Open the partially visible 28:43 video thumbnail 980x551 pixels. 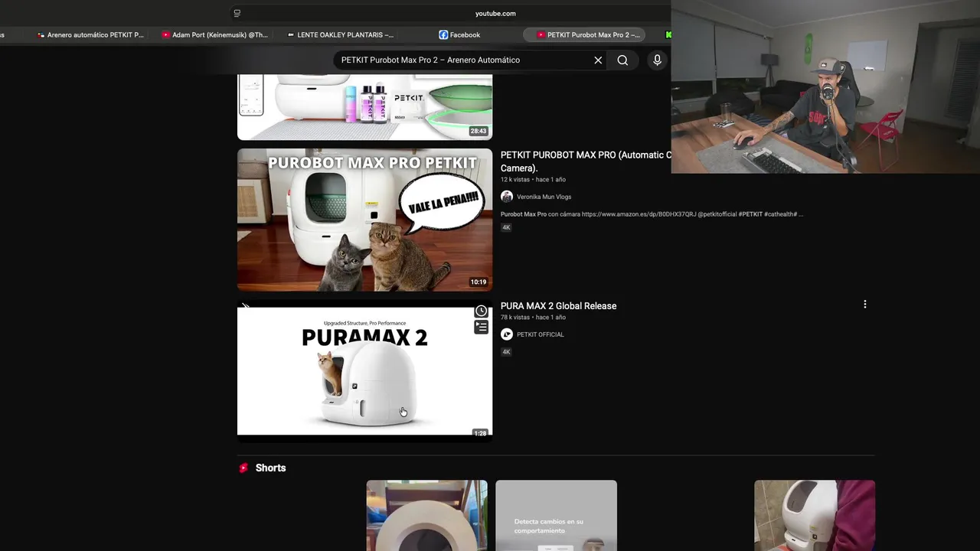pos(364,107)
